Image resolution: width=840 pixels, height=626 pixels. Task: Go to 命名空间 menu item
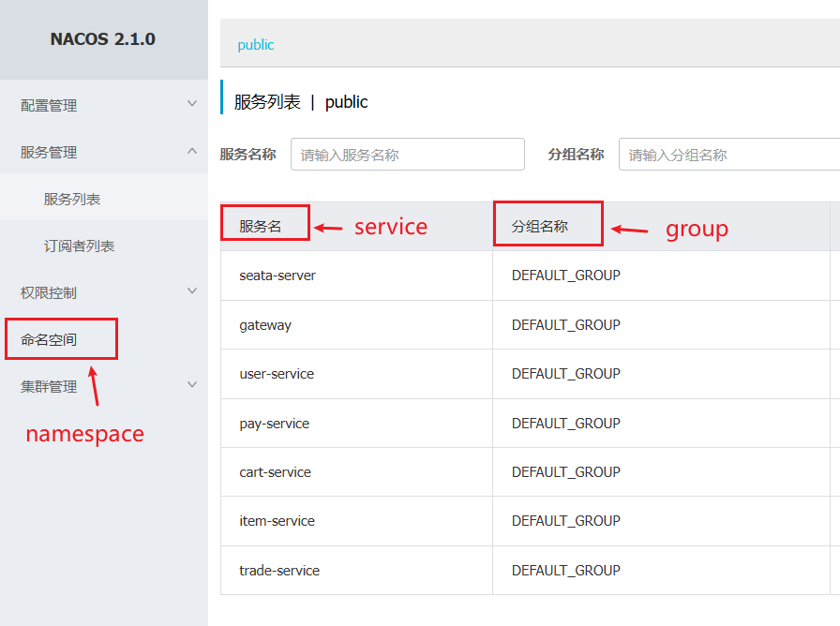pyautogui.click(x=49, y=339)
